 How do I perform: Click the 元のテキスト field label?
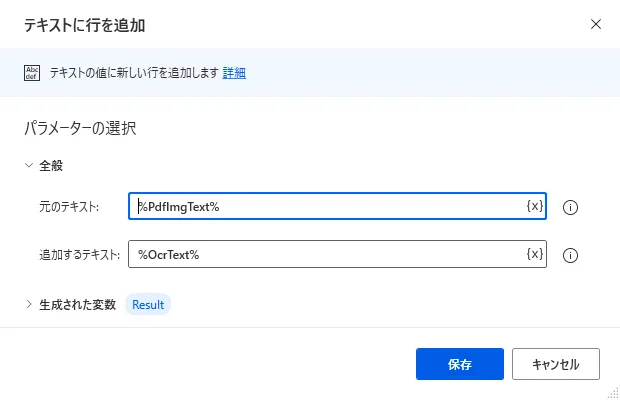[x=68, y=207]
